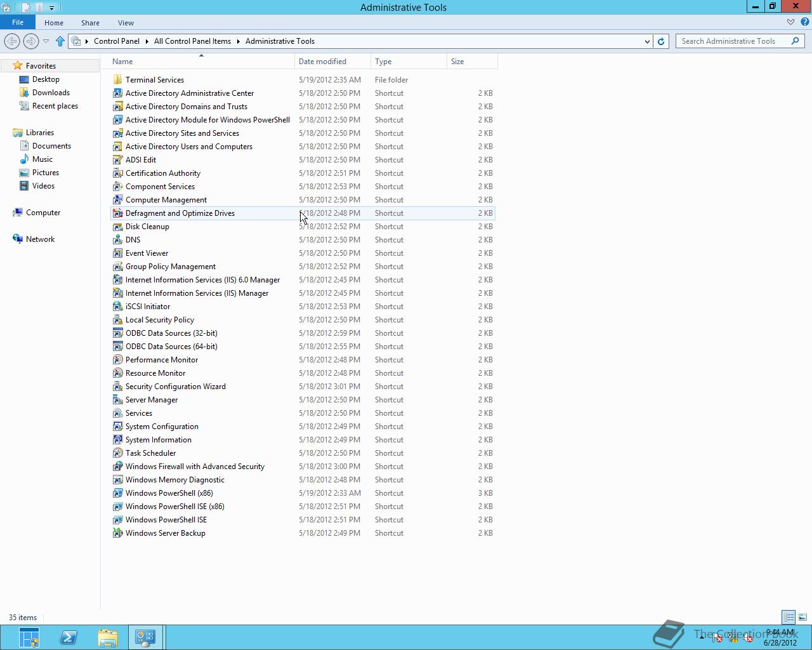Select the Disk Cleanup icon
Screen dimensions: 812x650
tap(117, 227)
